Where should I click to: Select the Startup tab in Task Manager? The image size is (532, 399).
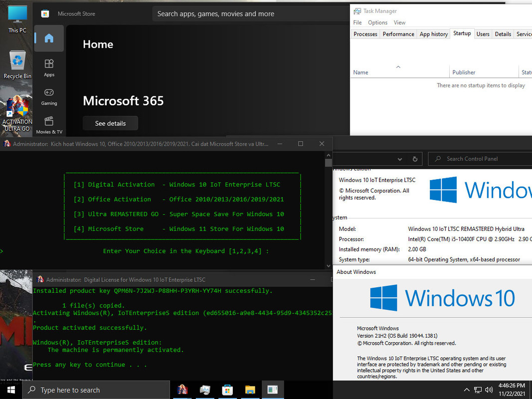(462, 33)
